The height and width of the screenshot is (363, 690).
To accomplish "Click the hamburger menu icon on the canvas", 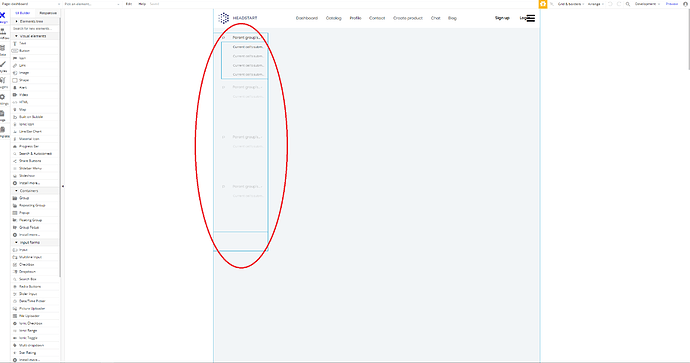I will (x=531, y=18).
